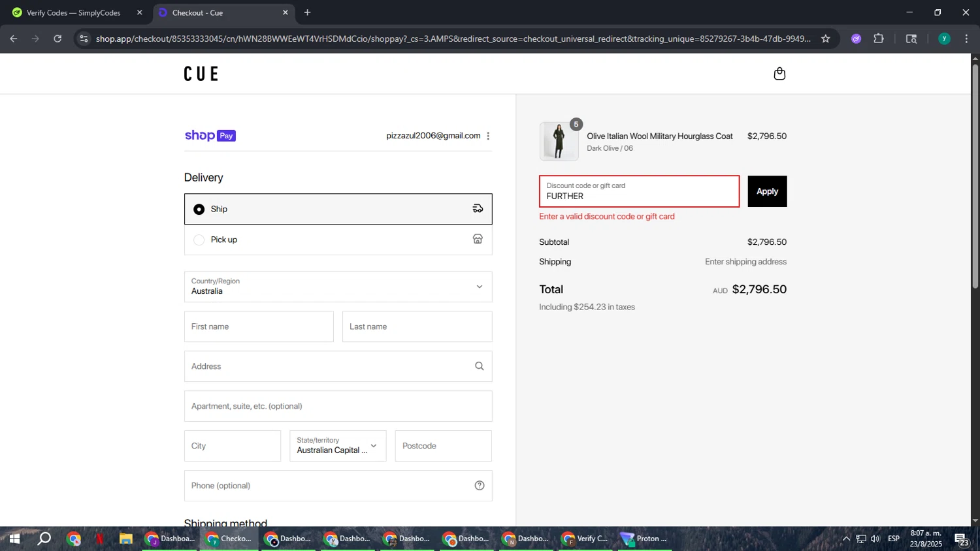Open the Country/Region dropdown
Viewport: 980px width, 551px height.
[338, 287]
